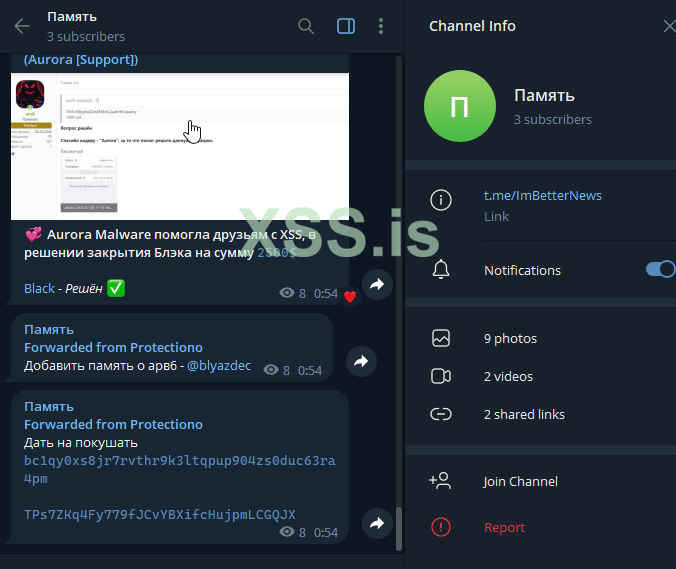Image resolution: width=676 pixels, height=569 pixels.
Task: Open search in the channel
Action: pos(306,26)
